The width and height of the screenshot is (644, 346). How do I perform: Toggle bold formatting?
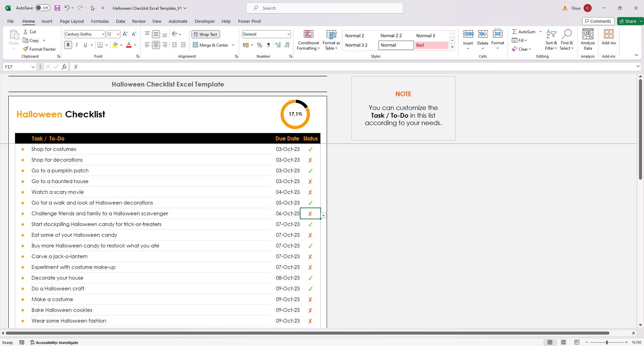tap(68, 45)
